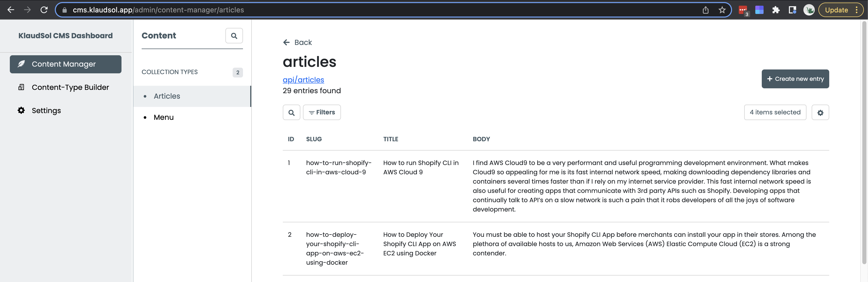Open the Content panel search magnifier

(234, 35)
